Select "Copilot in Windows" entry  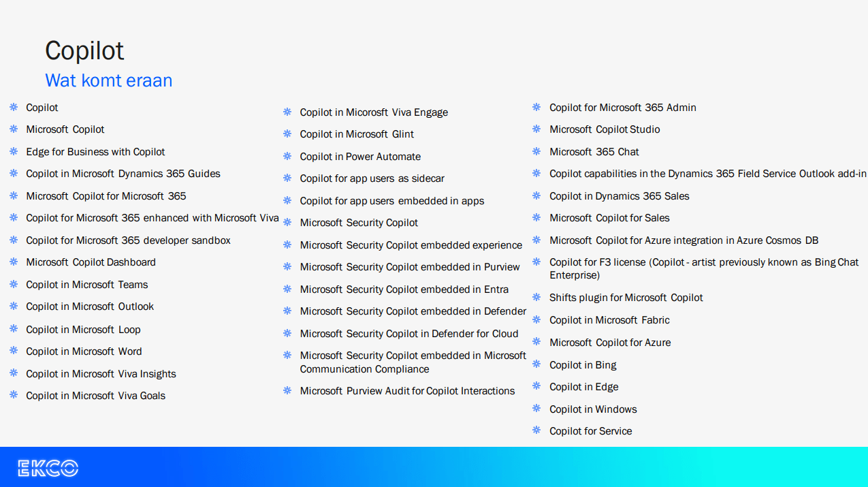(593, 409)
